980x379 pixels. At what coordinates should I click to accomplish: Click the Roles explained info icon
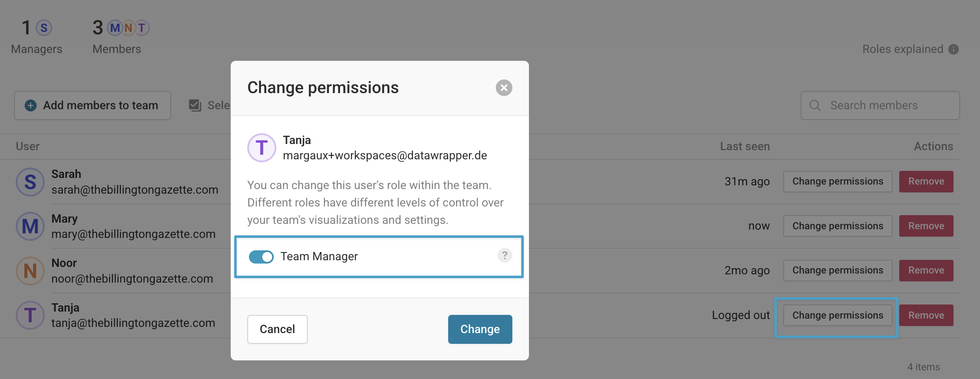[953, 49]
